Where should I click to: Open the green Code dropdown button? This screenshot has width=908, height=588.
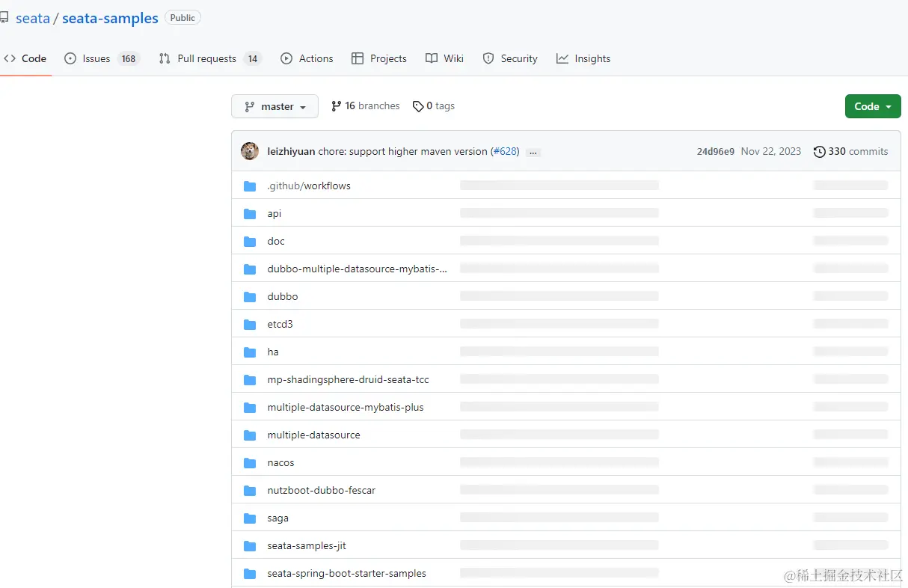coord(873,106)
